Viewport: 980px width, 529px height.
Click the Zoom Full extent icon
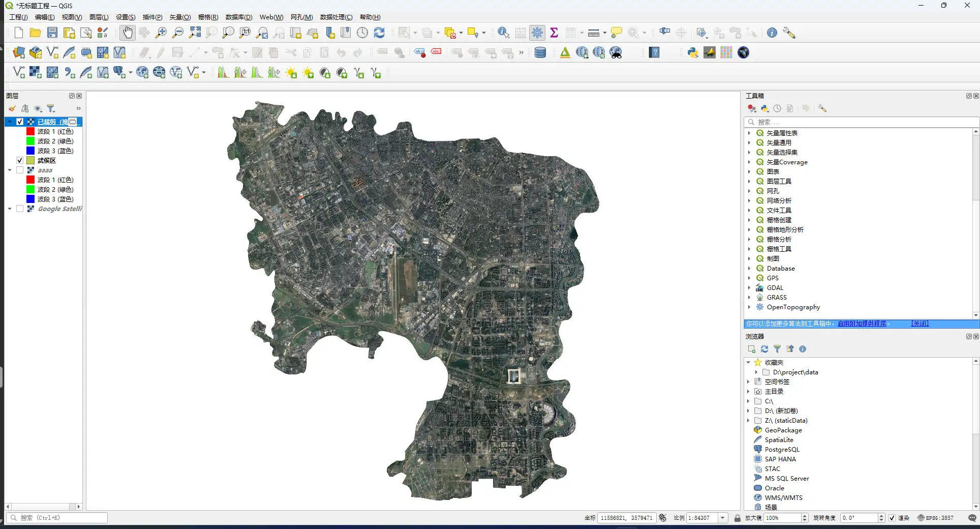(195, 33)
